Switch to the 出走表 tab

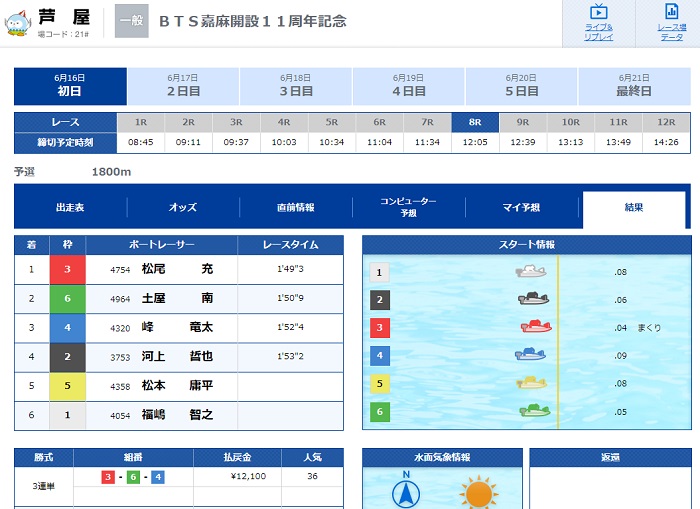click(70, 207)
